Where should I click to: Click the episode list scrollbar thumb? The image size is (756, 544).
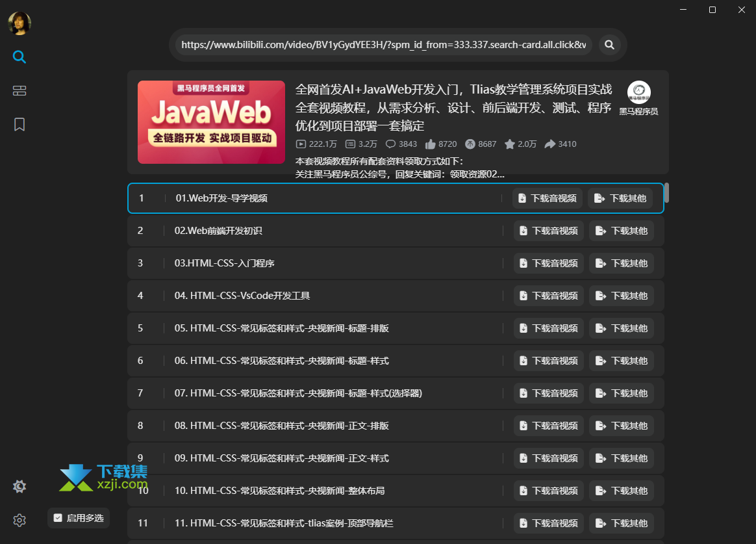coord(666,192)
